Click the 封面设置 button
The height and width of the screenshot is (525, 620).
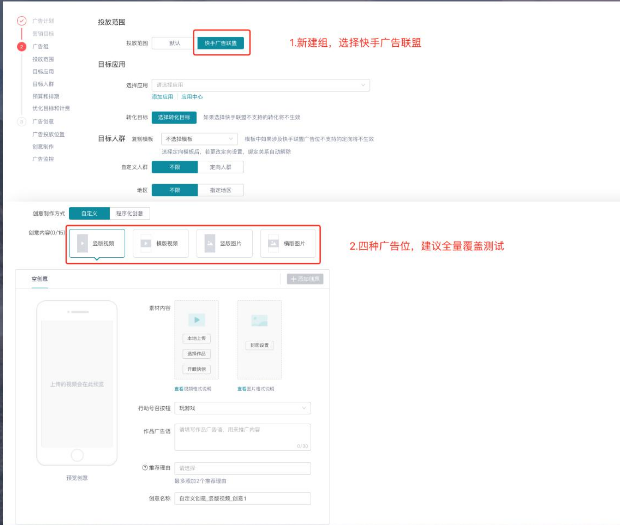pos(259,344)
